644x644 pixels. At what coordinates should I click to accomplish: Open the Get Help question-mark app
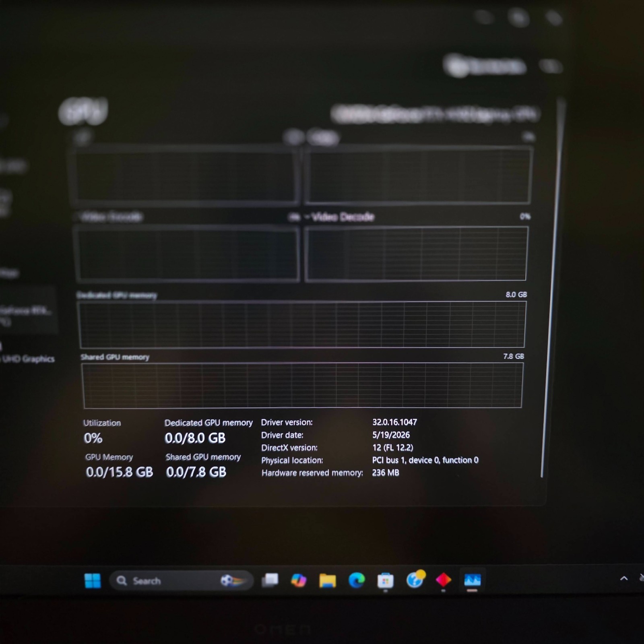pos(415,579)
